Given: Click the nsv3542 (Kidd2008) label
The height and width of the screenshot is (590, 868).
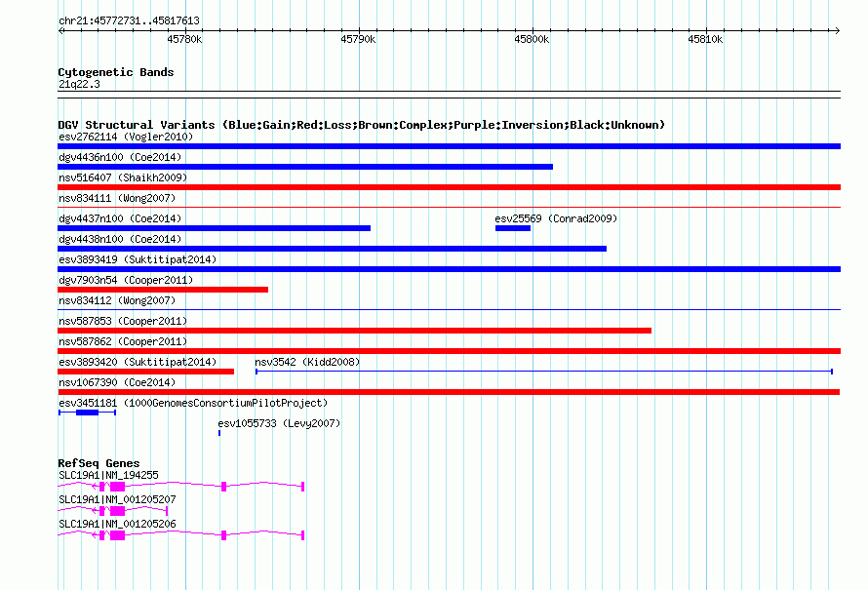Looking at the screenshot, I should (x=307, y=362).
